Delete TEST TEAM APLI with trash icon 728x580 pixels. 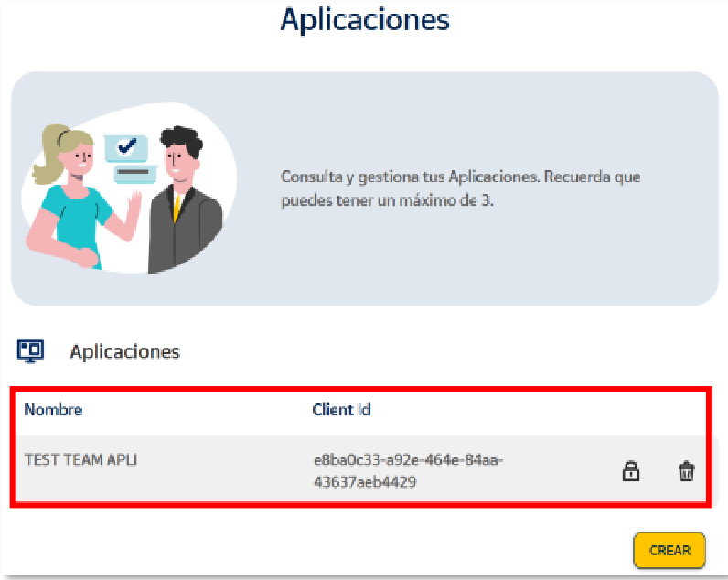(x=686, y=471)
